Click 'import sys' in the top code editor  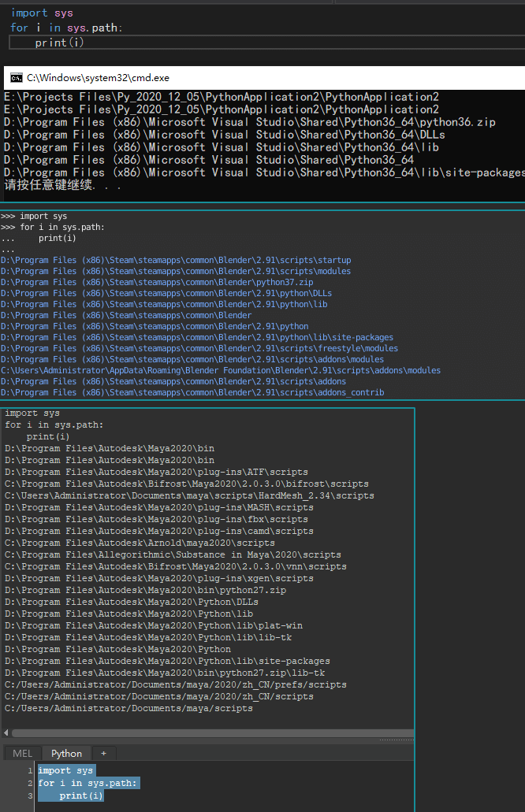pos(42,13)
